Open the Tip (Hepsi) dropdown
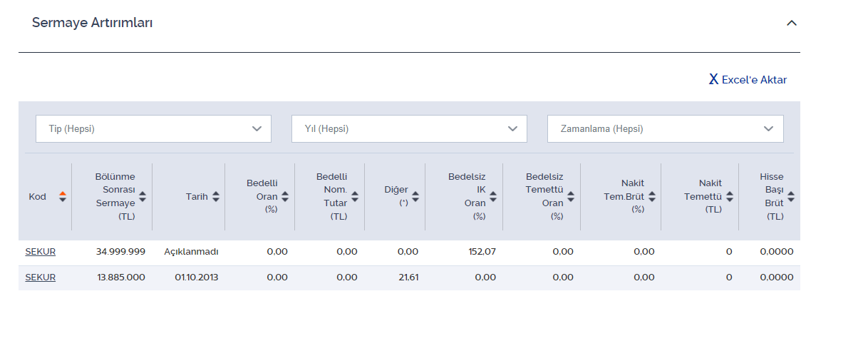The width and height of the screenshot is (868, 341). point(153,129)
